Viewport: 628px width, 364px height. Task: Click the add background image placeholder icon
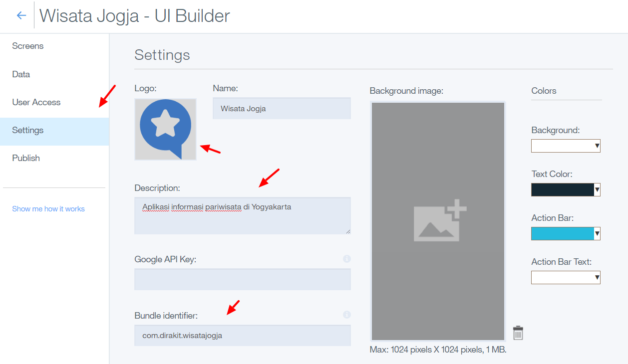click(x=439, y=221)
